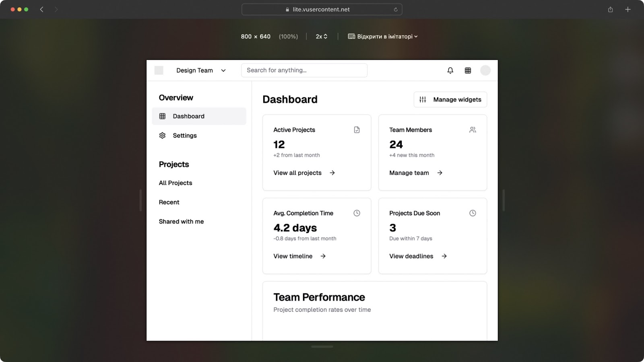Click the Avg. Completion Time clock icon
The image size is (644, 362).
[357, 213]
